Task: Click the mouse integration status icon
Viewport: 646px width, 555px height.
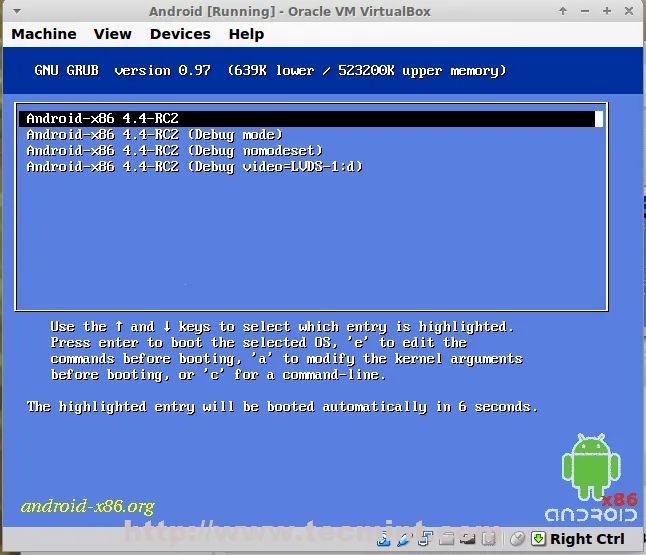Action: 517,539
